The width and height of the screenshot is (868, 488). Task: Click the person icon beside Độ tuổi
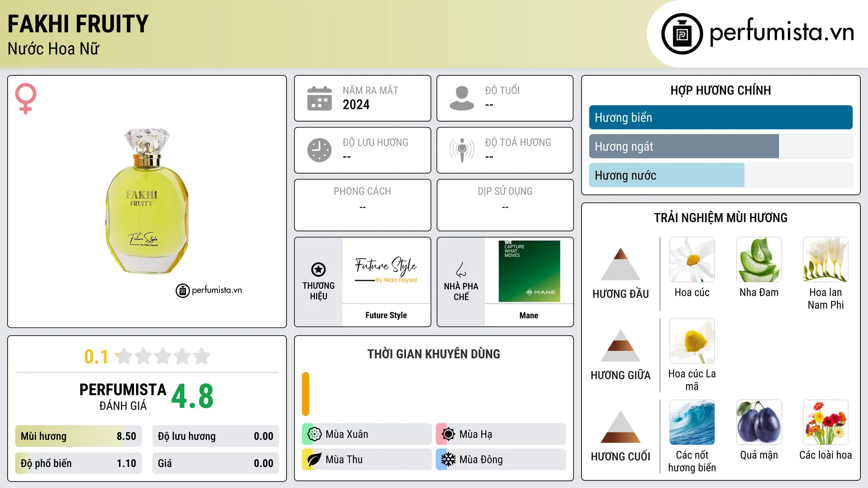[462, 98]
